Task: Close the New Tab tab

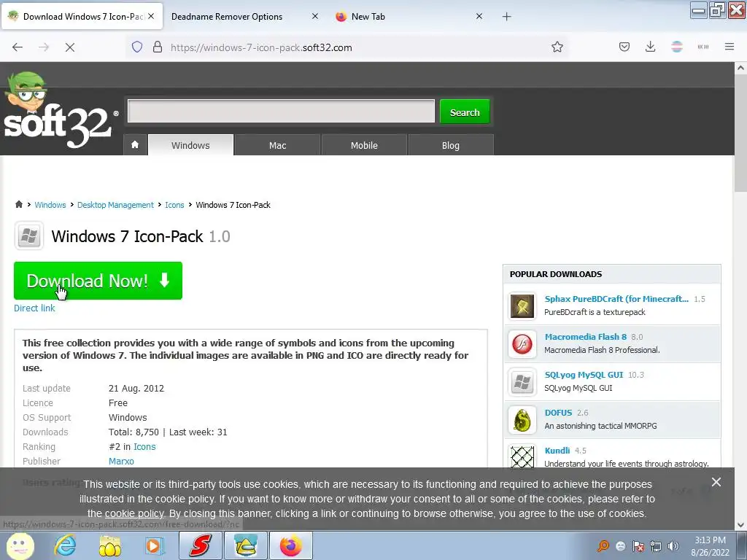Action: coord(479,16)
